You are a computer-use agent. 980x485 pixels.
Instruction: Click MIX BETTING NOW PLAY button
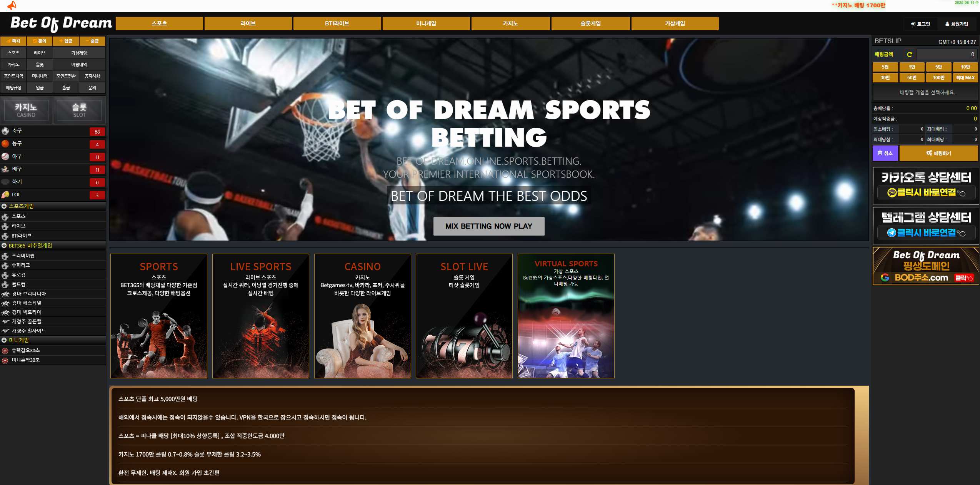tap(489, 226)
